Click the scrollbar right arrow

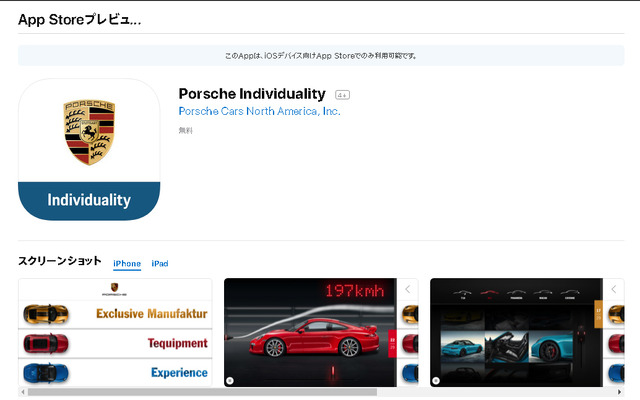click(619, 392)
